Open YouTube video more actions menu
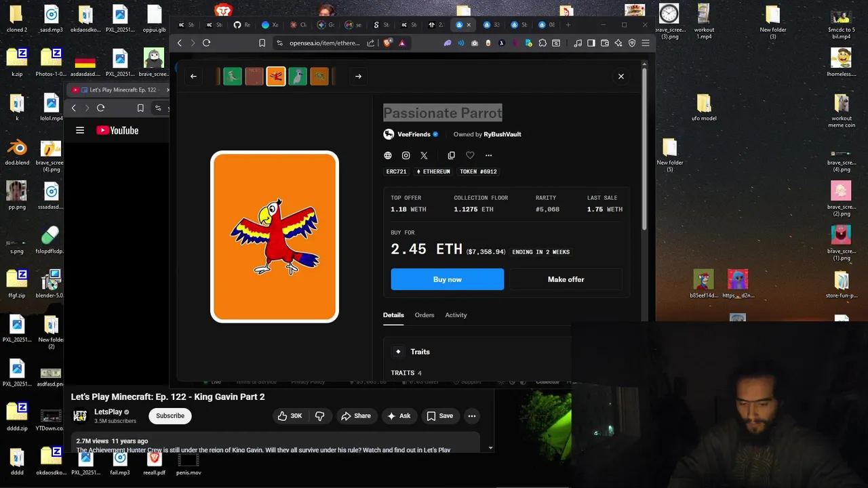868x488 pixels. (x=472, y=415)
